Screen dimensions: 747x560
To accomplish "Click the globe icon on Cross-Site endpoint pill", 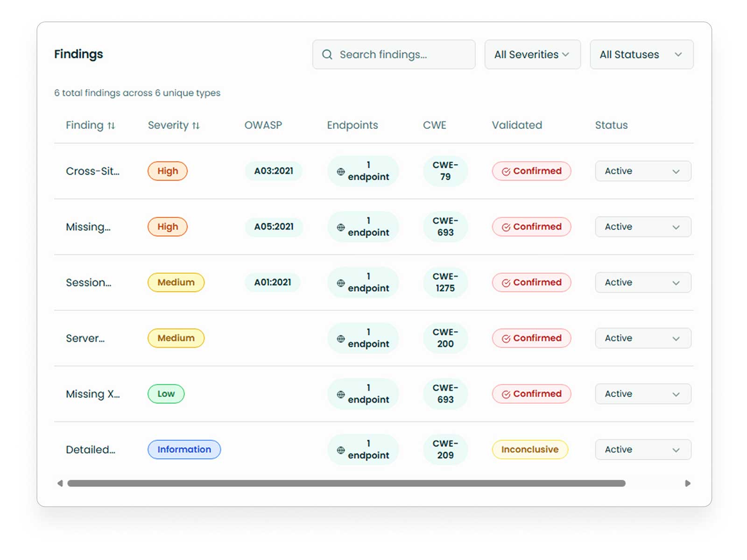I will (341, 171).
